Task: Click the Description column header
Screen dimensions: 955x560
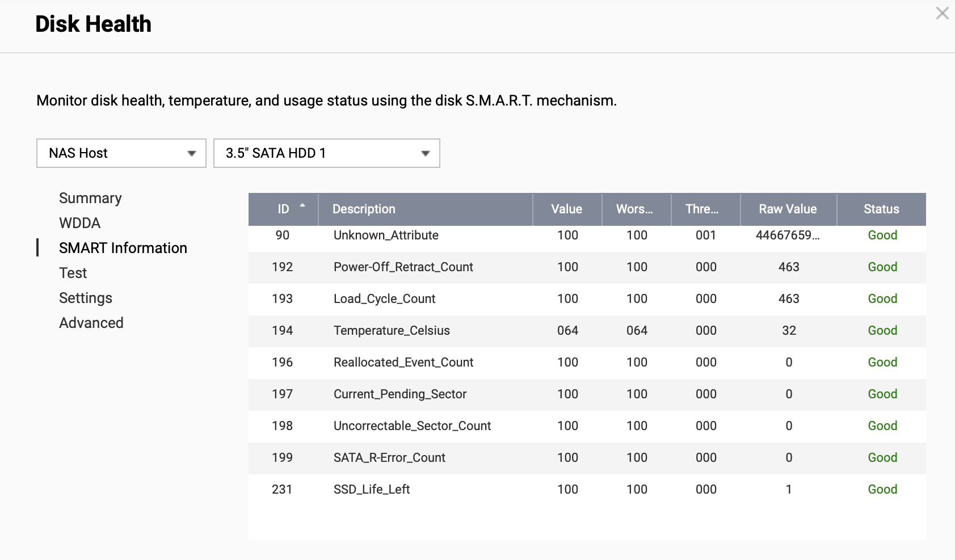Action: (x=364, y=209)
